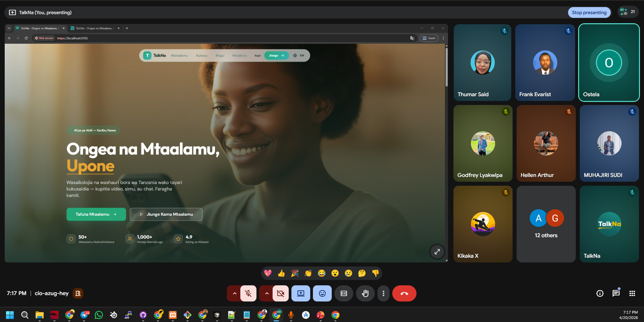Switch to the second TalkNa browser tab
644x322 pixels.
point(94,28)
